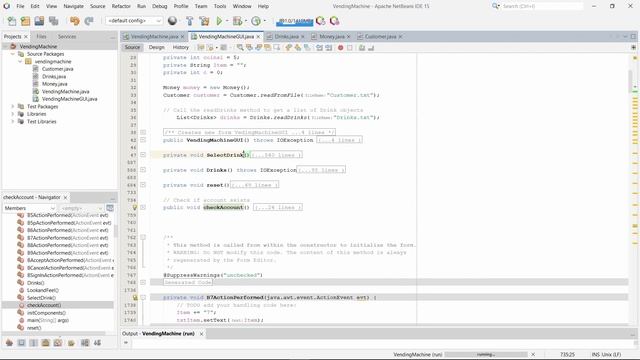
Task: Open the Refactor menu
Action: click(x=121, y=6)
